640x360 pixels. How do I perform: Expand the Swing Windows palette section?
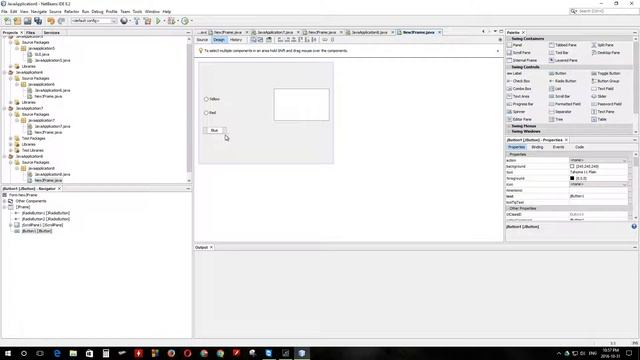tap(509, 131)
